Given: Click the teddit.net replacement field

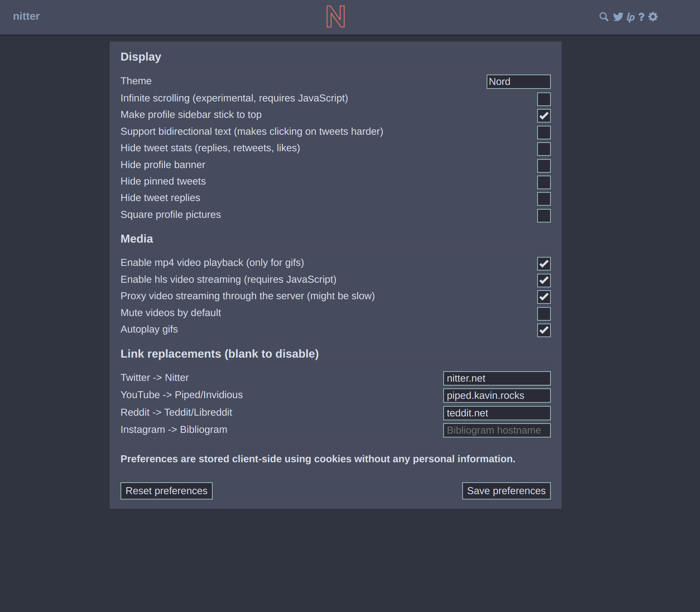Looking at the screenshot, I should pos(497,413).
